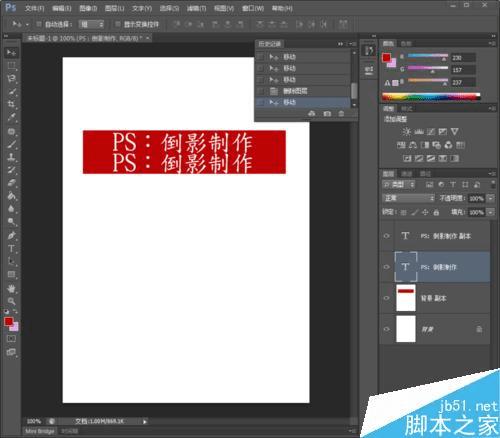The width and height of the screenshot is (500, 438).
Task: Select the Zoom tool
Action: point(11,301)
